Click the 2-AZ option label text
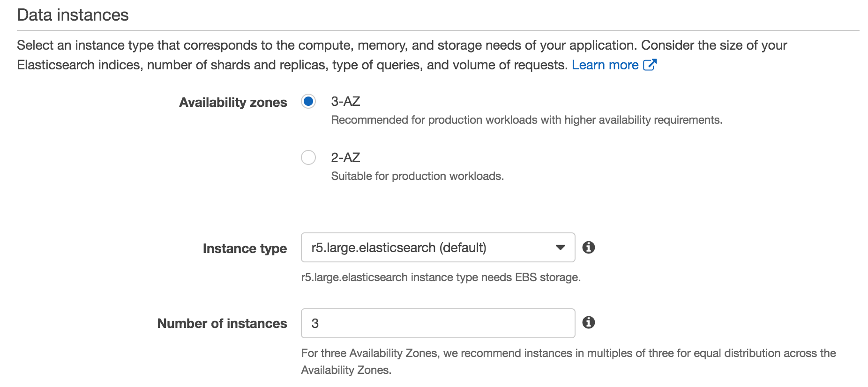 tap(345, 158)
